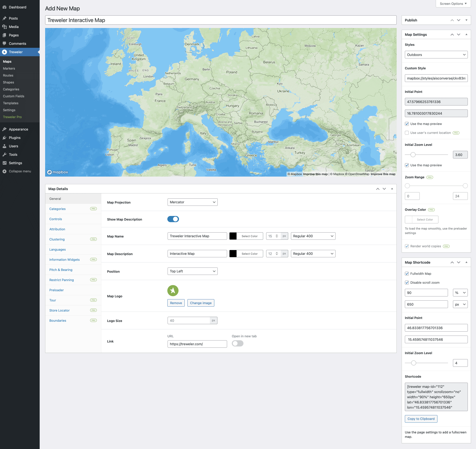The image size is (476, 449).
Task: Click the Plugins plug icon
Action: point(4,138)
